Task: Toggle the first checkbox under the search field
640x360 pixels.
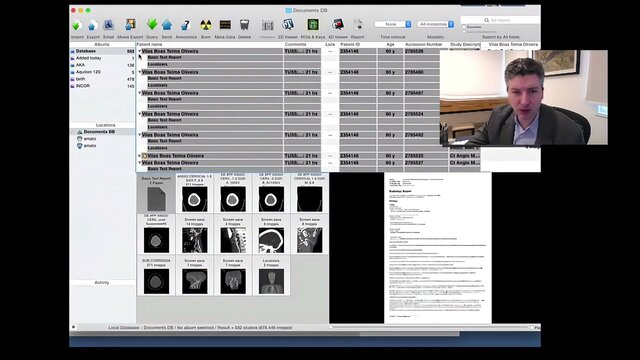Action: [x=464, y=27]
